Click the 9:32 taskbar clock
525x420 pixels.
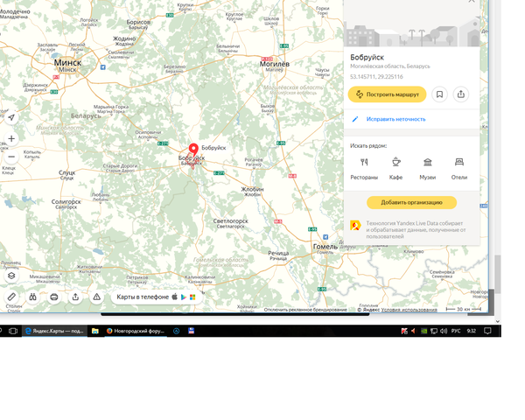coord(471,331)
